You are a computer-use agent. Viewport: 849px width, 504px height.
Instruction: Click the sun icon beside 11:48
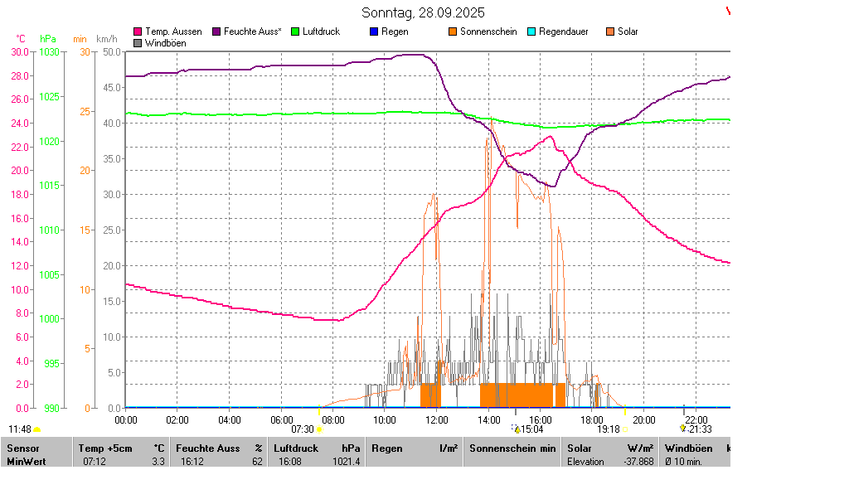[x=37, y=429]
